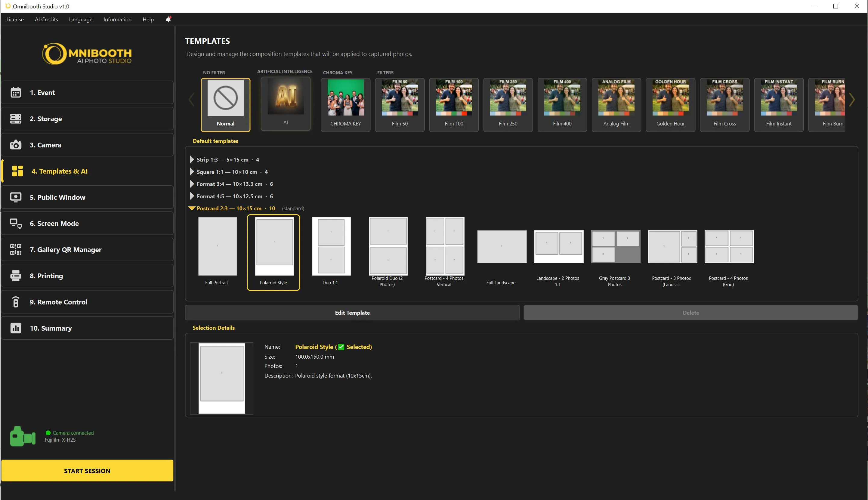
Task: Select the Duo 1:1 template
Action: coord(331,252)
